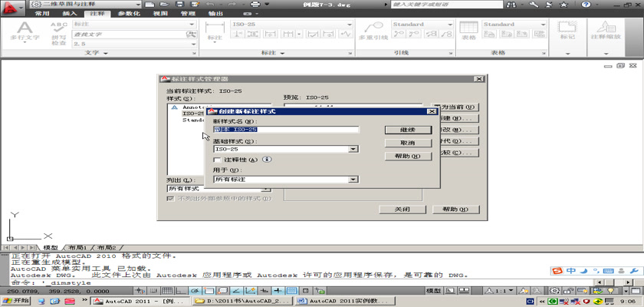The width and height of the screenshot is (644, 307).
Task: Expand the Text (文字) panel title arrow
Action: coord(106,53)
